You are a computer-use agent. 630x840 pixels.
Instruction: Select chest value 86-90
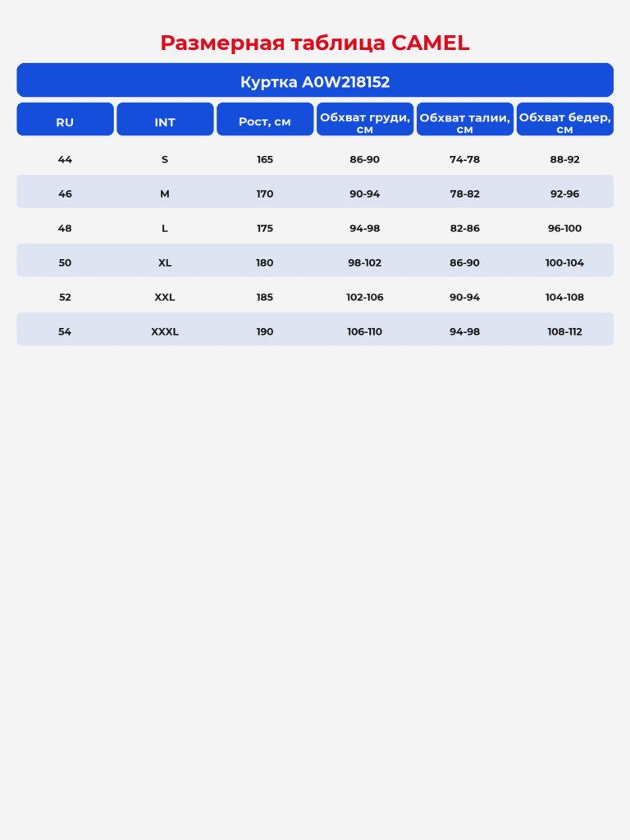365,160
